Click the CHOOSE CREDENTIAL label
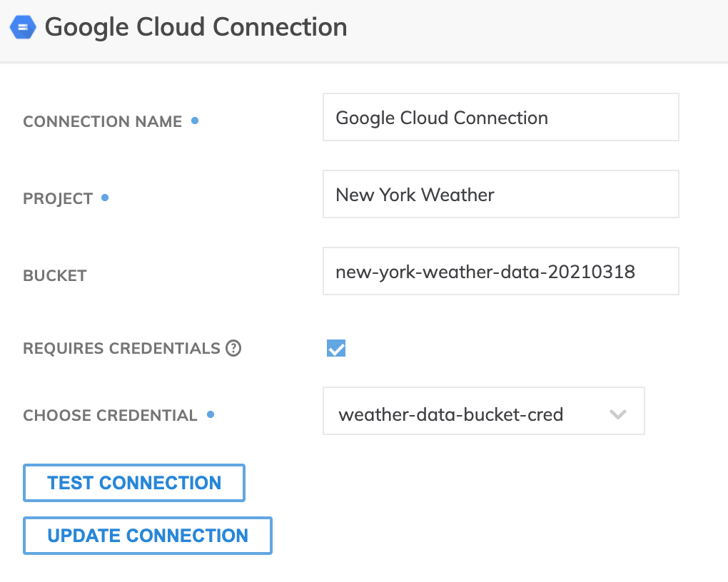Viewport: 728px width, 582px height. tap(111, 415)
